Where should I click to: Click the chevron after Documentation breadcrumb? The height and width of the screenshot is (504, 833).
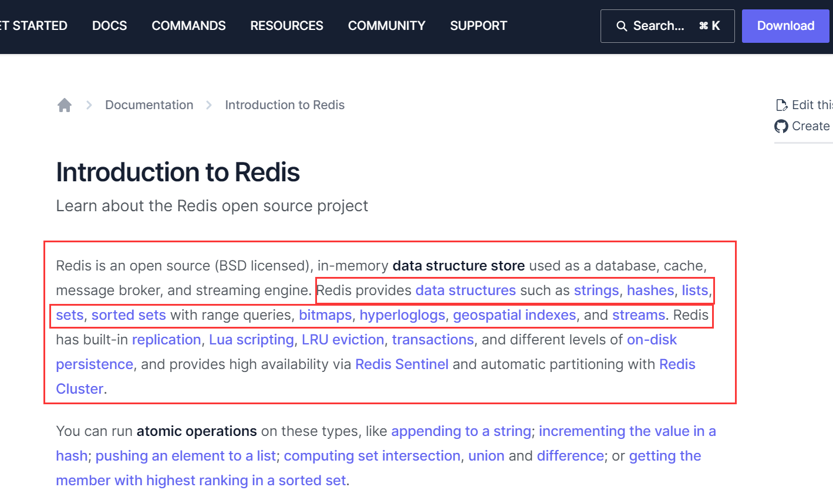(209, 105)
